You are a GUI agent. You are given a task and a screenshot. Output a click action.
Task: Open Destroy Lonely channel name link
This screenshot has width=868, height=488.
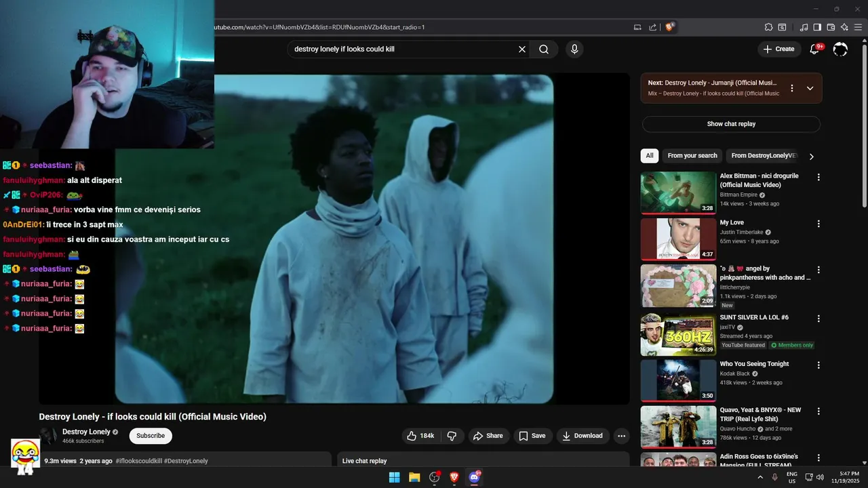(x=86, y=432)
